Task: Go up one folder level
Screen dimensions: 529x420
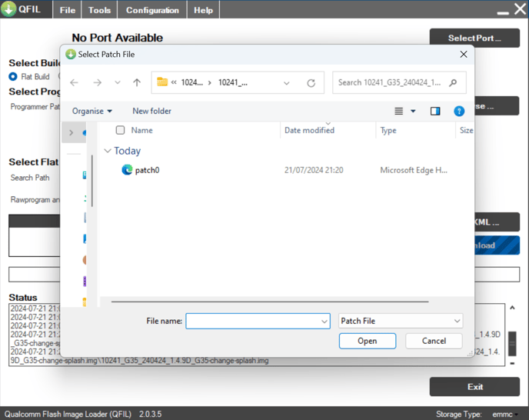Action: pyautogui.click(x=137, y=82)
